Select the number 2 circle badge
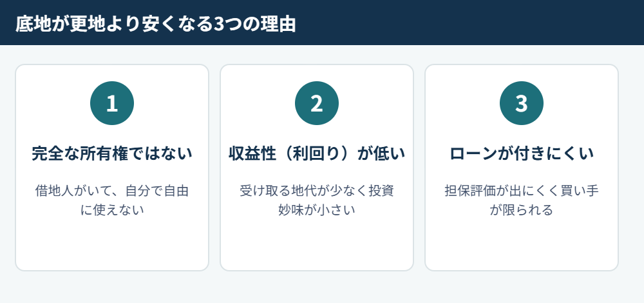 tap(317, 103)
